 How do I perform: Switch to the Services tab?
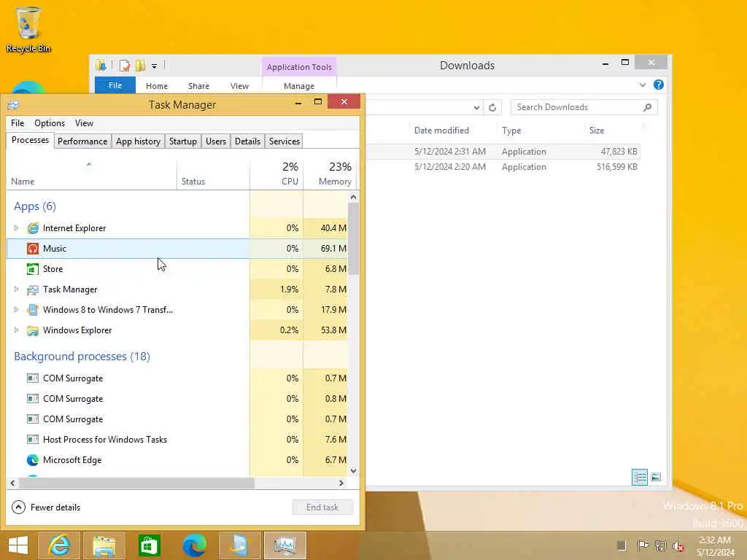click(285, 141)
